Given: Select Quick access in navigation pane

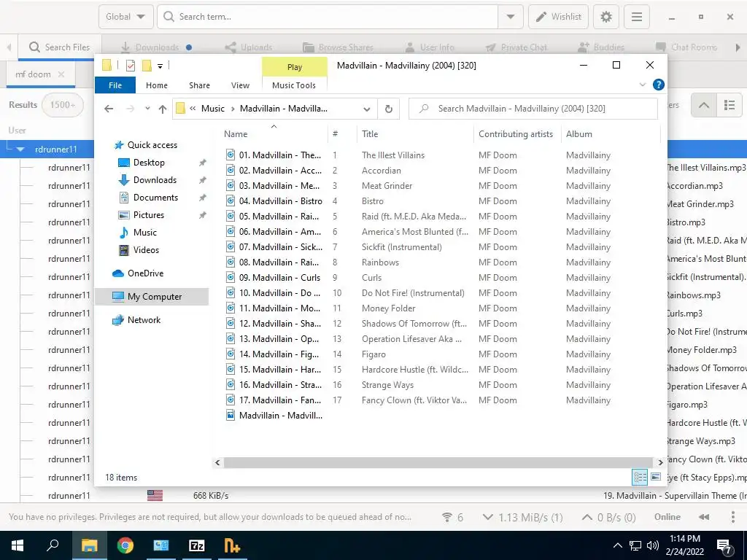Looking at the screenshot, I should click(152, 145).
